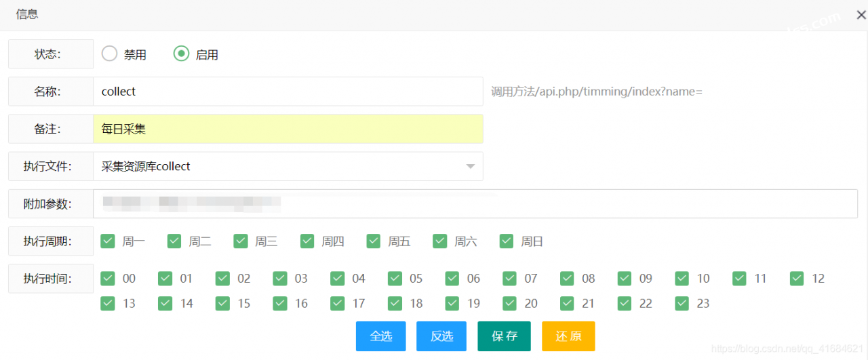This screenshot has width=868, height=360.
Task: Toggle the 周三 checkbox
Action: (241, 241)
